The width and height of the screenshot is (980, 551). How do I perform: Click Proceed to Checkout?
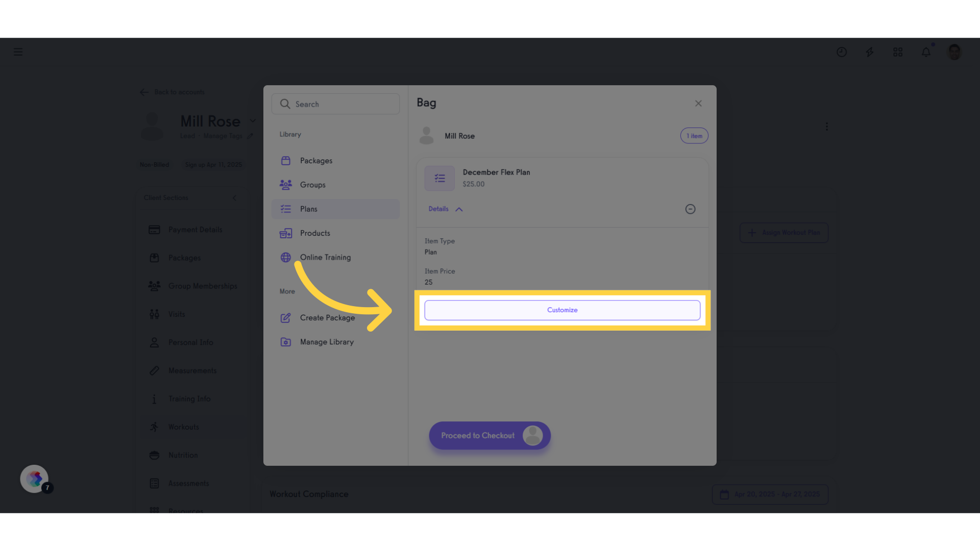coord(489,436)
